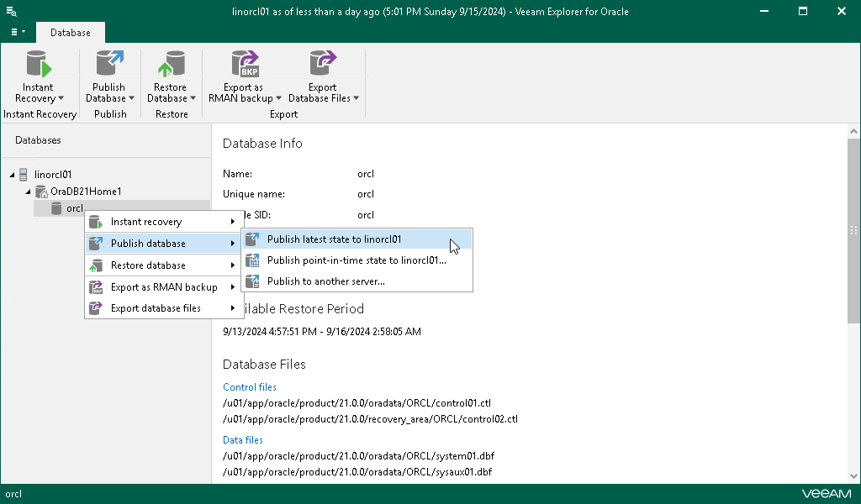Select Publish to another server option
The image size is (861, 504).
click(x=357, y=281)
